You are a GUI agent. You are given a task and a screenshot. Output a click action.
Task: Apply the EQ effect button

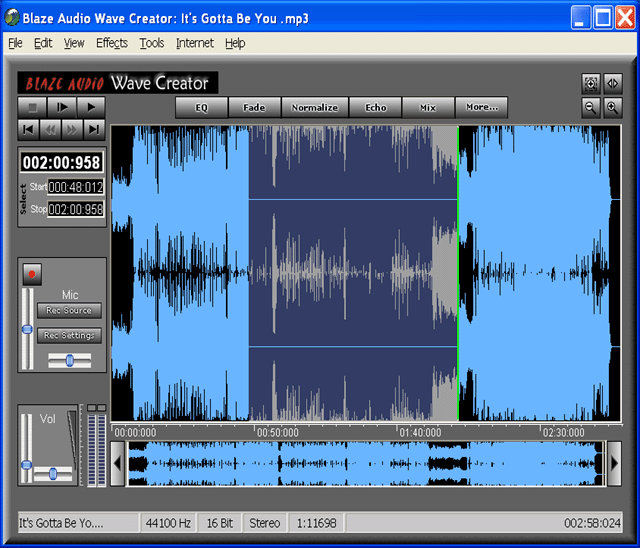tap(202, 108)
